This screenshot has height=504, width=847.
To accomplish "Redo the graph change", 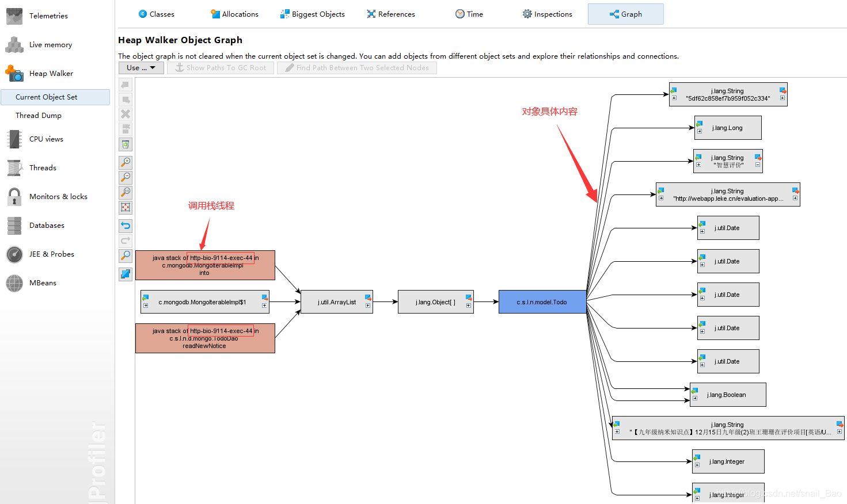I will 126,240.
